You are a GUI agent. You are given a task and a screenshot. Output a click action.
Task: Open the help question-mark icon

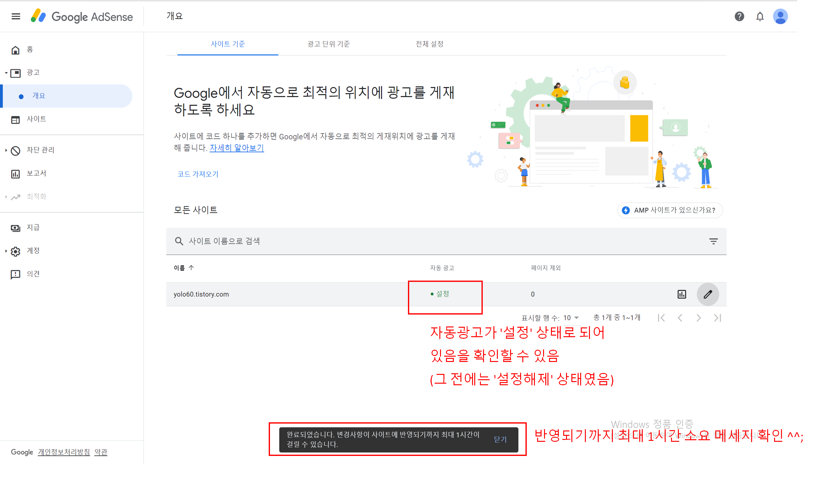point(739,16)
